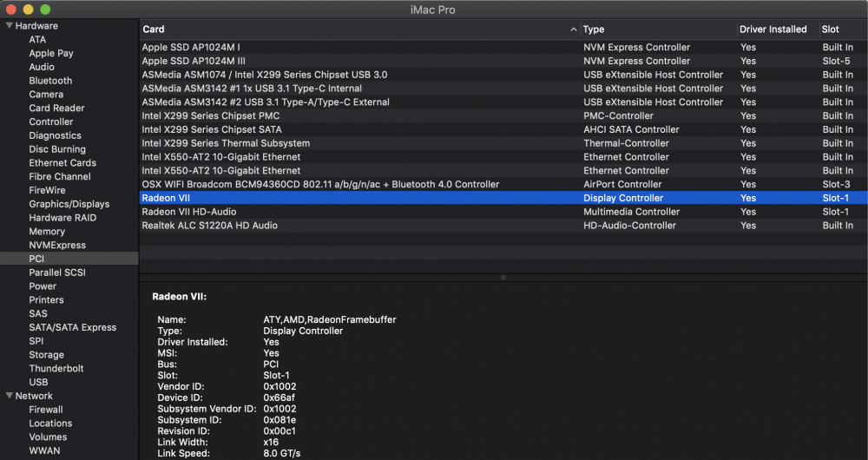Select Audio in the sidebar
Screen dimensions: 868x460
coord(42,67)
